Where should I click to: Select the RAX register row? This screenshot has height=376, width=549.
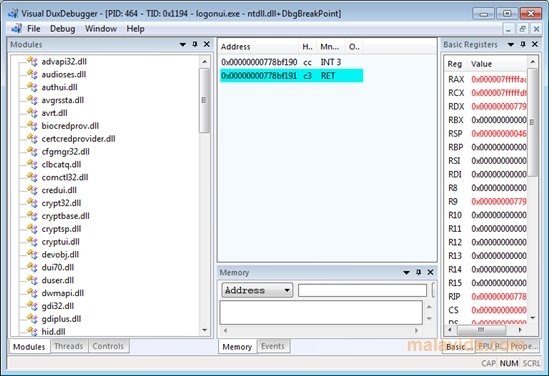486,79
